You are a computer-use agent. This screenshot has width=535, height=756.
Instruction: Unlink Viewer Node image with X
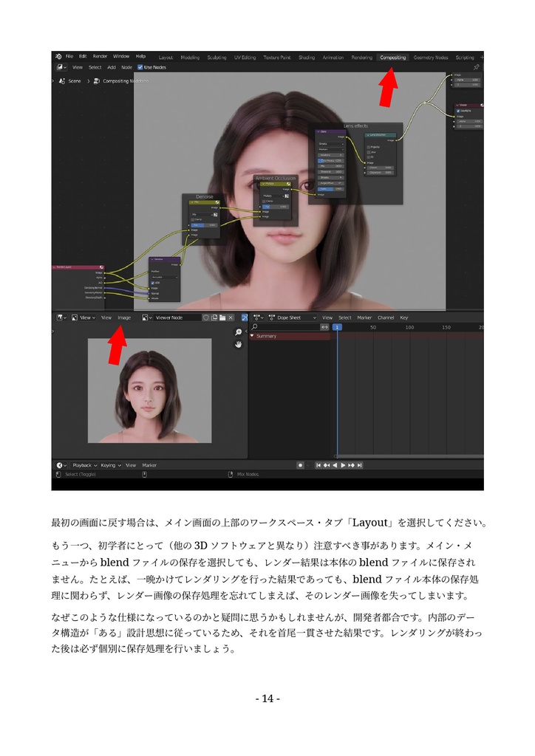click(x=231, y=317)
